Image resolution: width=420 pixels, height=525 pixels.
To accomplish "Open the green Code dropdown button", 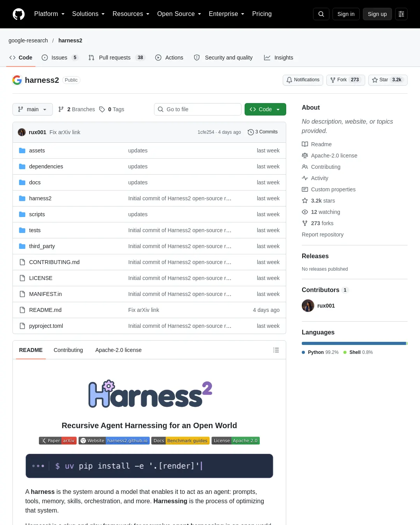I will coord(265,109).
